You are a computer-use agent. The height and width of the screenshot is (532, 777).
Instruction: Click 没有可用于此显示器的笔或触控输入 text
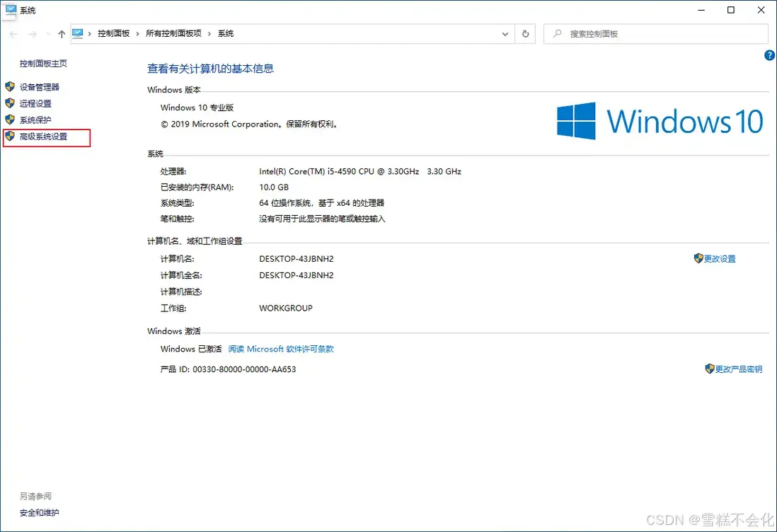click(x=322, y=219)
